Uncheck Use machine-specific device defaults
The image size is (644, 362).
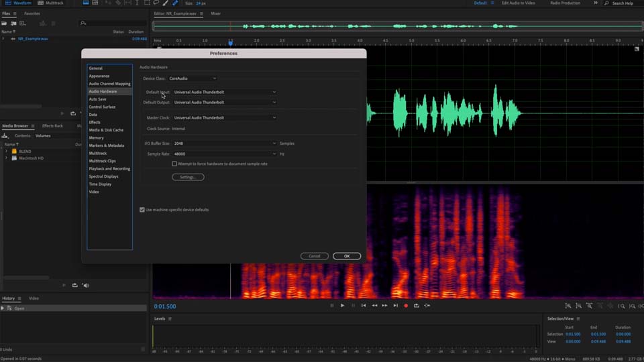[142, 210]
